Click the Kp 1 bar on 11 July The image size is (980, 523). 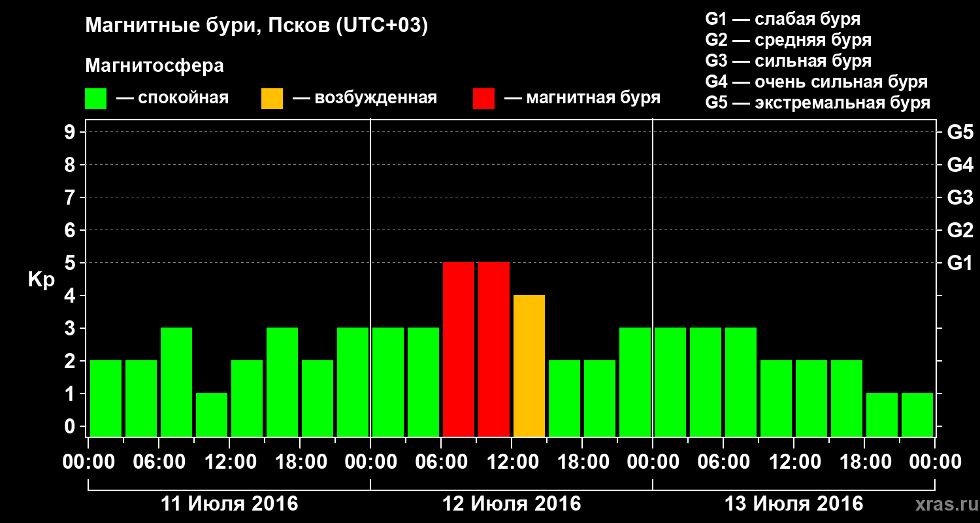pyautogui.click(x=212, y=414)
